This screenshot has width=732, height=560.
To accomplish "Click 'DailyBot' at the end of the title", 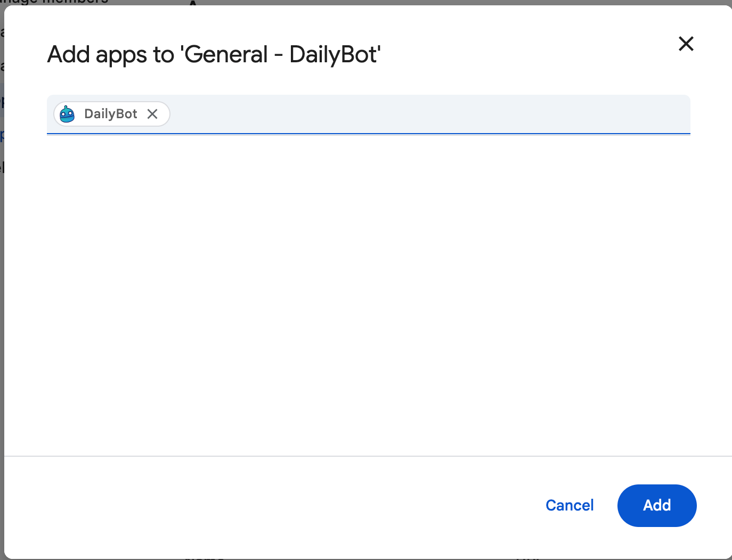I will pyautogui.click(x=334, y=55).
